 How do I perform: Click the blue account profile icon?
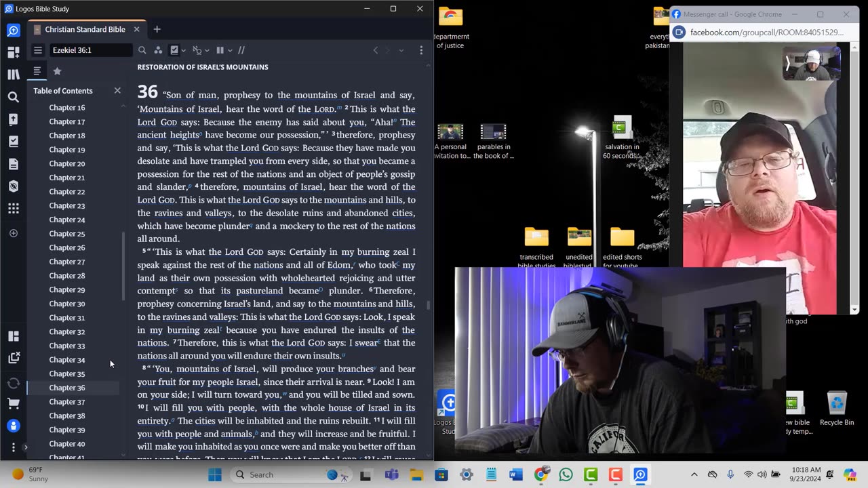14,426
